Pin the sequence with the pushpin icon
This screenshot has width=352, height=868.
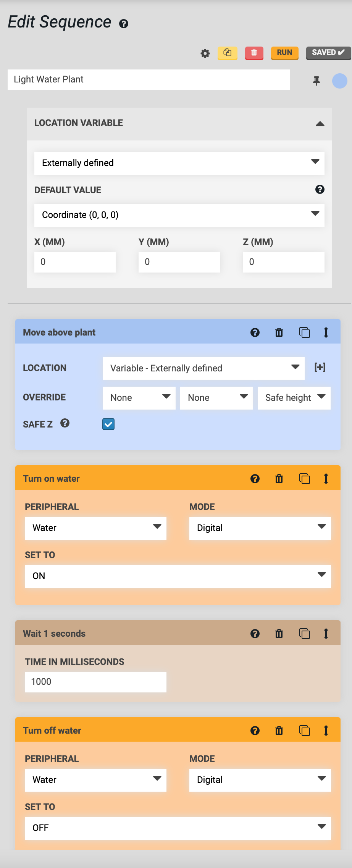point(316,81)
